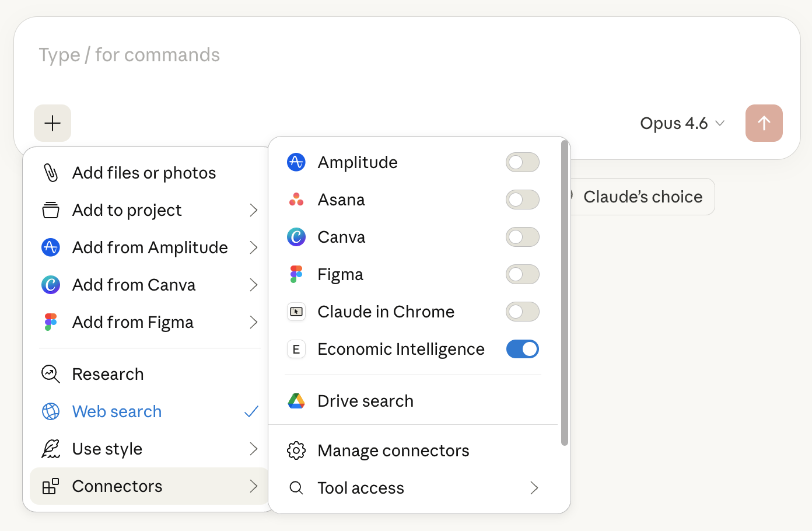Click the Google Drive icon

pos(296,401)
